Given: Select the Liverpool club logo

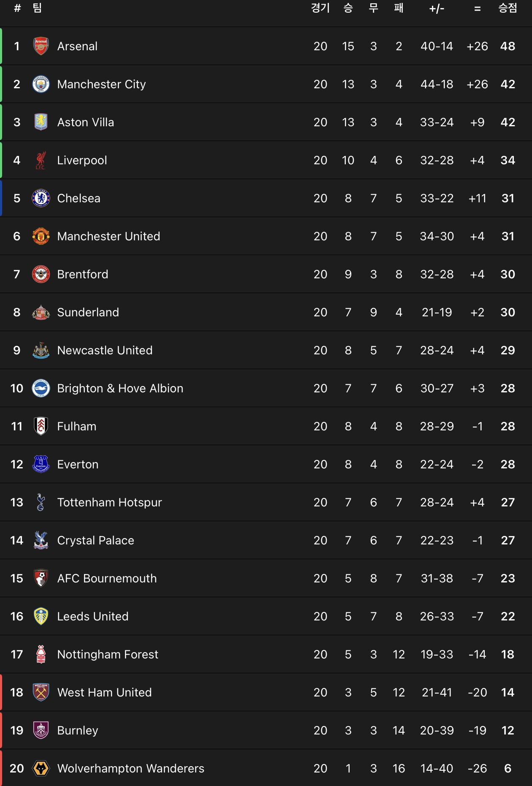Looking at the screenshot, I should click(41, 160).
